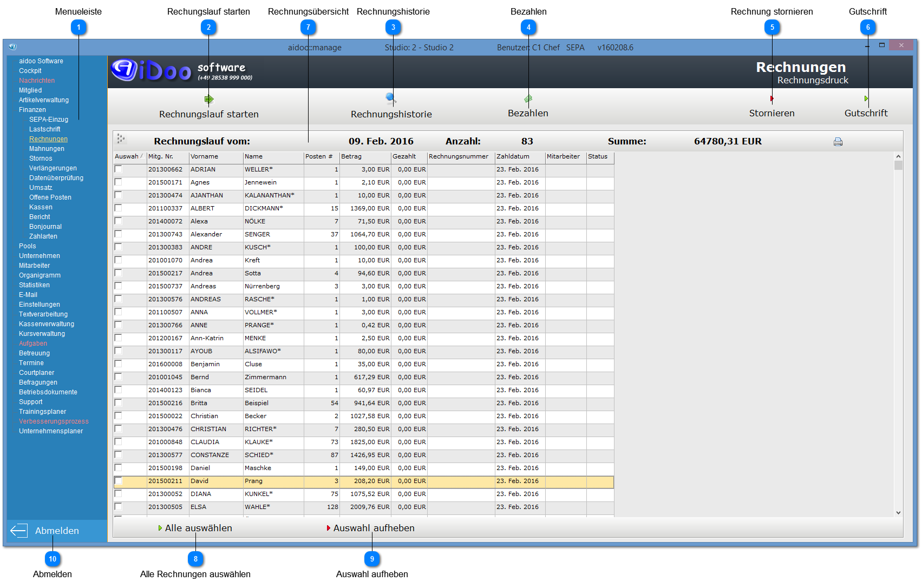Viewport: 922px width, 588px height.
Task: Sort by the Vorname column header
Action: 216,157
